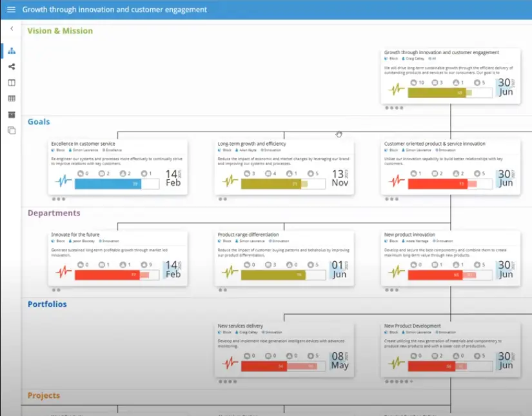The width and height of the screenshot is (532, 416).
Task: Click the 01 Jun date on the Product range differentiation card
Action: (x=339, y=270)
